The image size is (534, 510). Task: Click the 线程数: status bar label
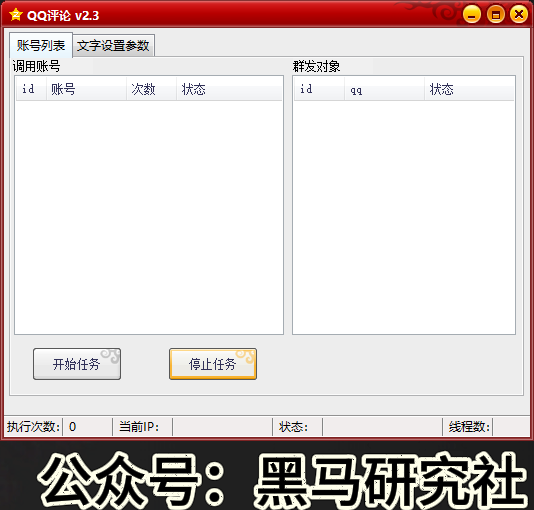(x=469, y=427)
